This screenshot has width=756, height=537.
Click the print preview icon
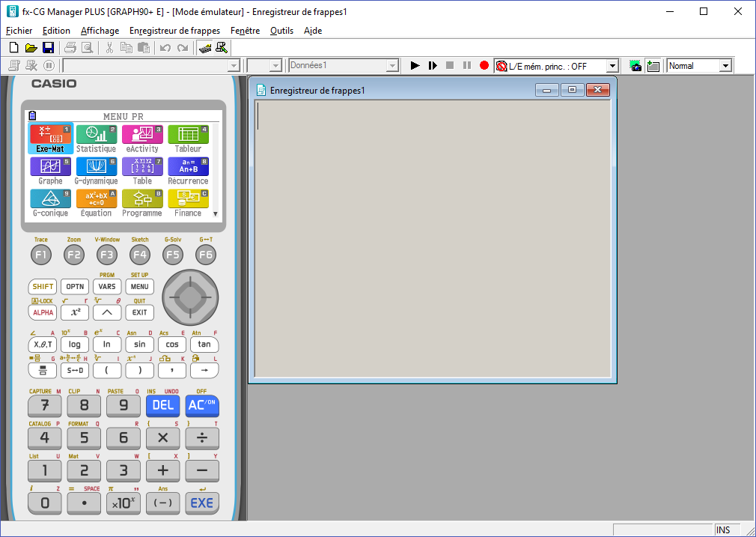click(87, 48)
